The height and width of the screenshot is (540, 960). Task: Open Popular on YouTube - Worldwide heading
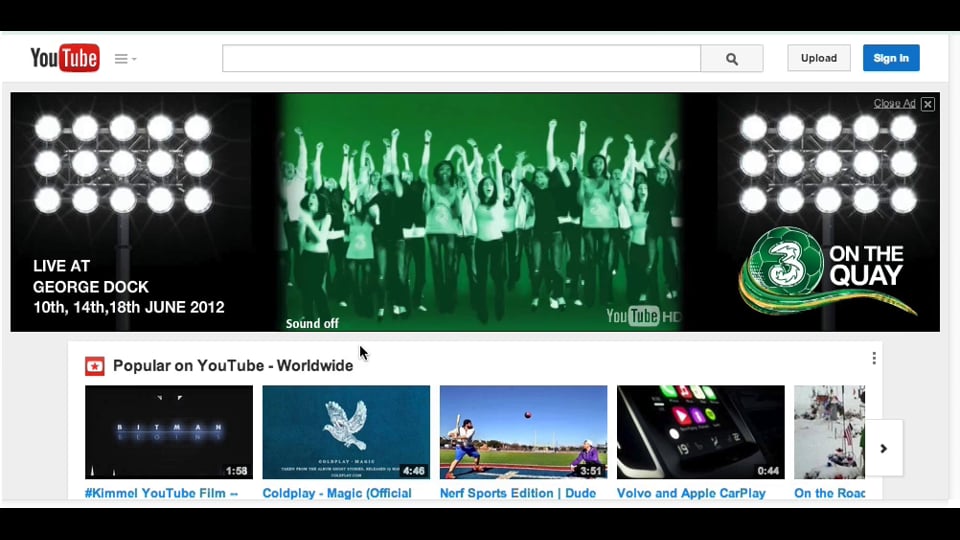click(233, 366)
